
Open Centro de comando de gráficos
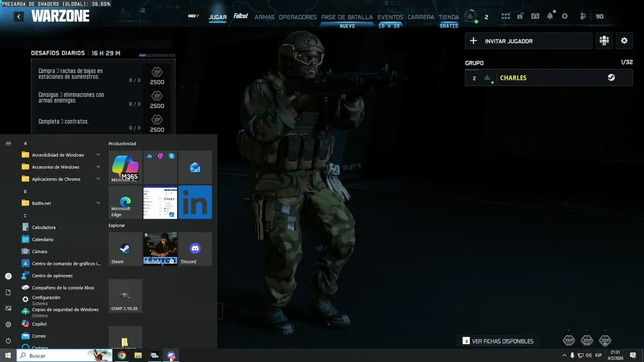click(61, 263)
